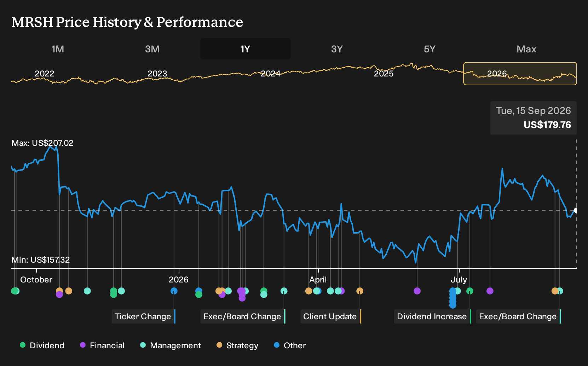Viewport: 588px width, 366px height.
Task: Click the stacked blue Other dots under July
Action: (453, 298)
